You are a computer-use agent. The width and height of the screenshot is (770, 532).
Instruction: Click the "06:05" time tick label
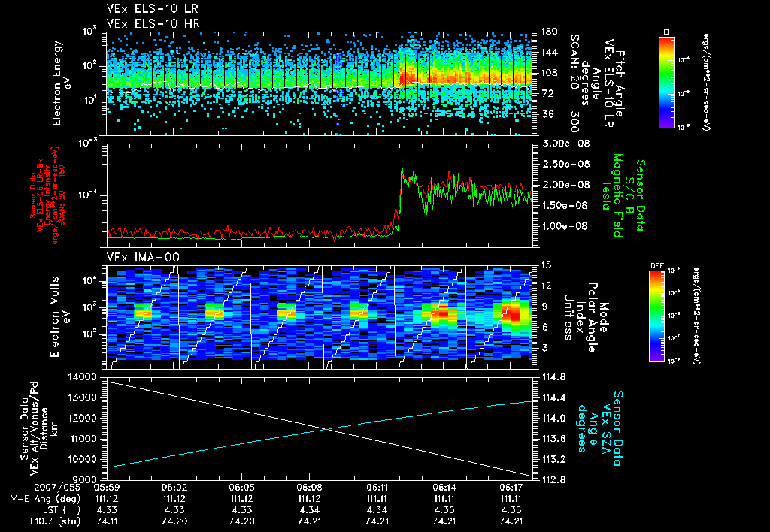click(241, 488)
